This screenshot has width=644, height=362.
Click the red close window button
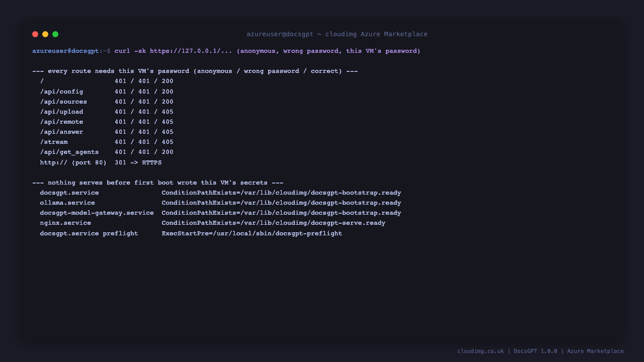tap(35, 34)
